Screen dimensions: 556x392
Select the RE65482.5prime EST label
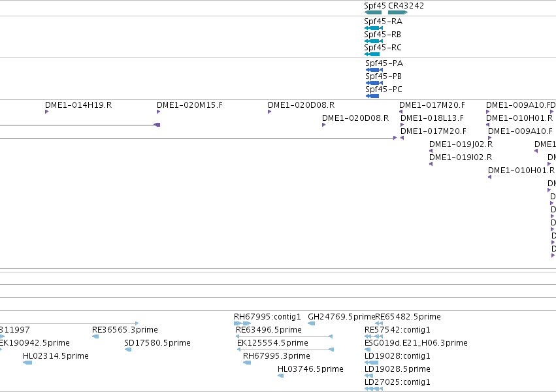click(x=408, y=317)
